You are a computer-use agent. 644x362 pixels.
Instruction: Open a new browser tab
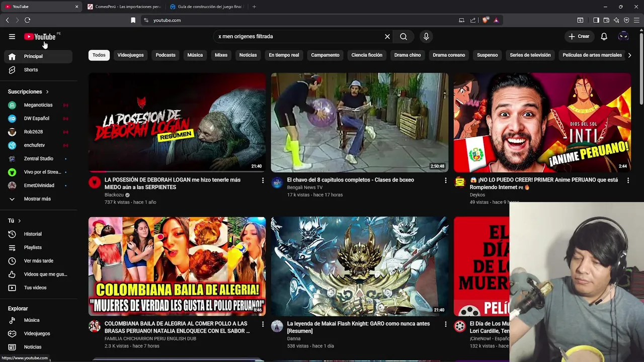254,7
